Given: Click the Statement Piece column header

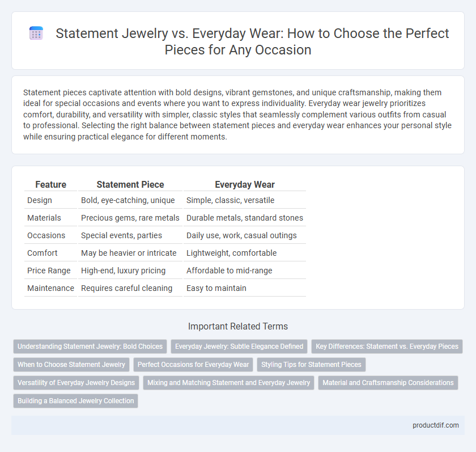Looking at the screenshot, I should click(x=130, y=184).
